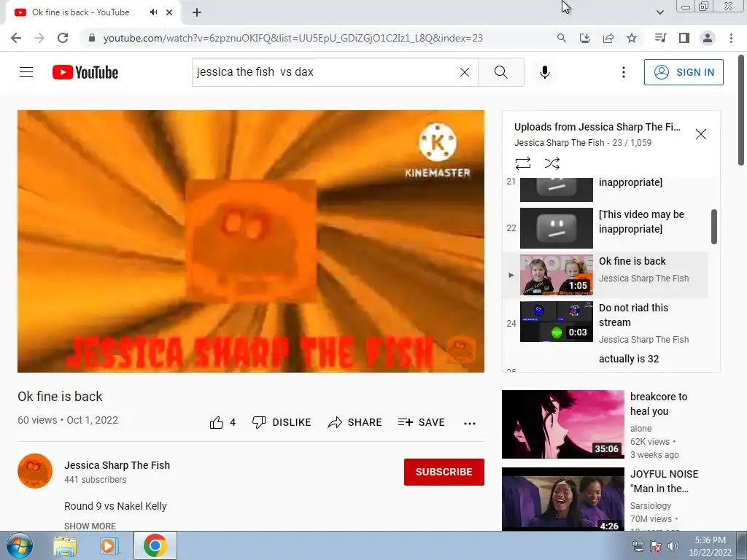
Task: Open Chrome media controls icon
Action: pos(660,38)
